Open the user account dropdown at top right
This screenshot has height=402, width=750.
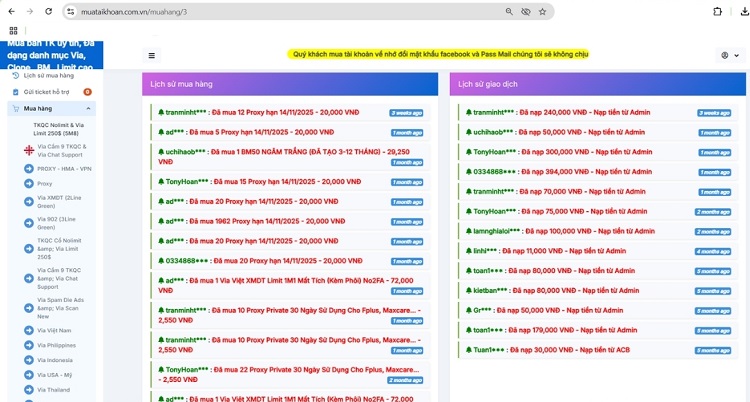click(730, 56)
